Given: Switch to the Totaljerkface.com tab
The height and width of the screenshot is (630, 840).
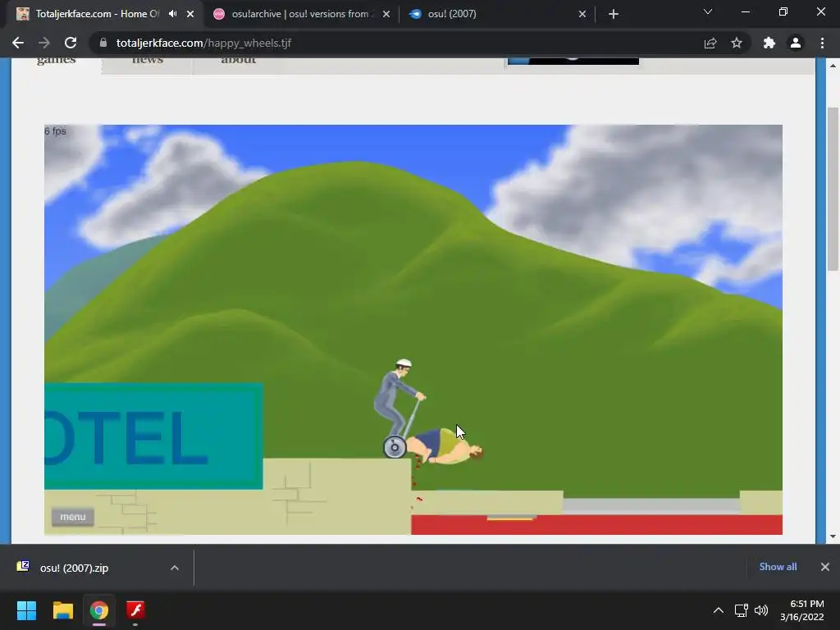Looking at the screenshot, I should [x=97, y=14].
